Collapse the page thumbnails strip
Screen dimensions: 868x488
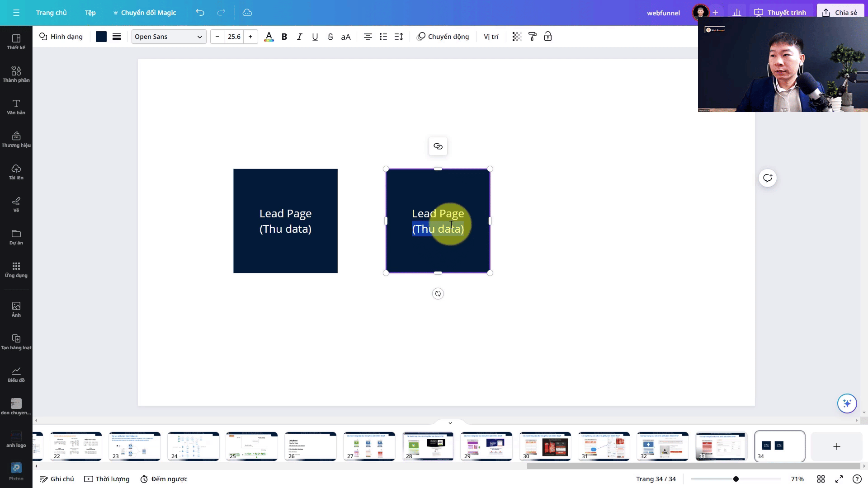coord(450,423)
